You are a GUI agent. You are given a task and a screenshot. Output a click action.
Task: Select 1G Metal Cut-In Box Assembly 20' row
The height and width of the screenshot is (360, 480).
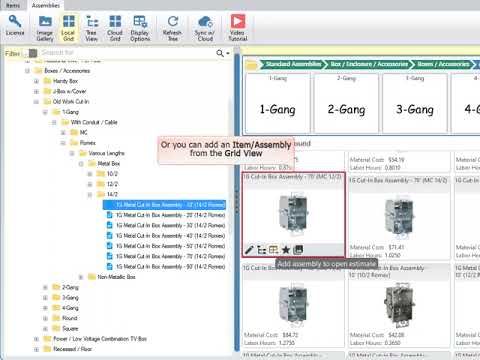(166, 215)
